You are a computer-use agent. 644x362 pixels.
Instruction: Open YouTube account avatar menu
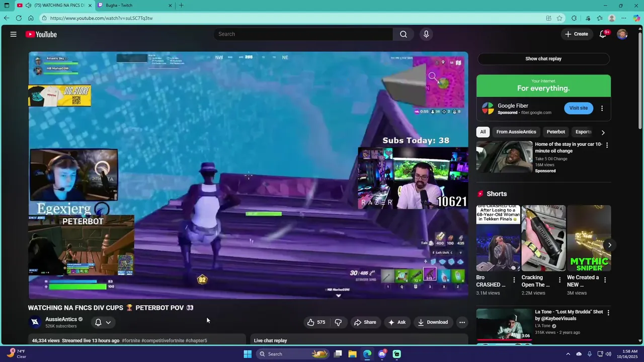(x=622, y=34)
